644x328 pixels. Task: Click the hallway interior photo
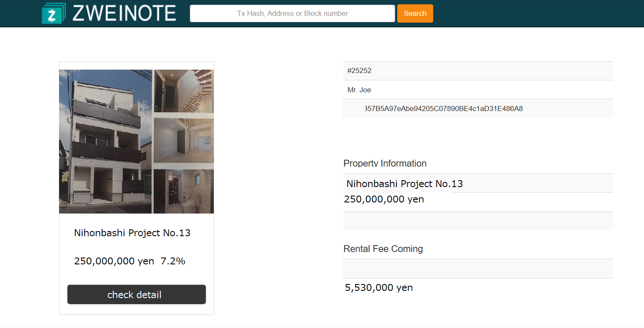tap(184, 141)
